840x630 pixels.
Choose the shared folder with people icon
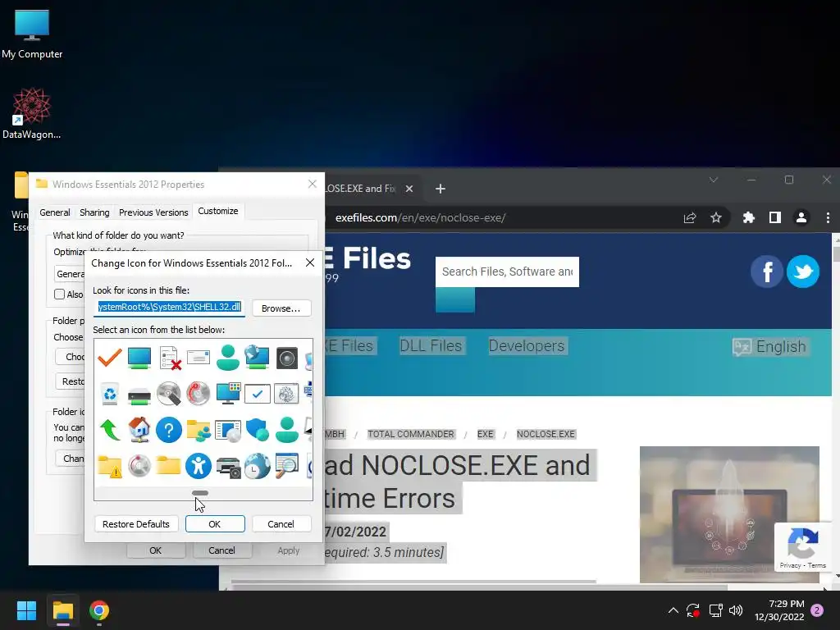click(x=199, y=430)
